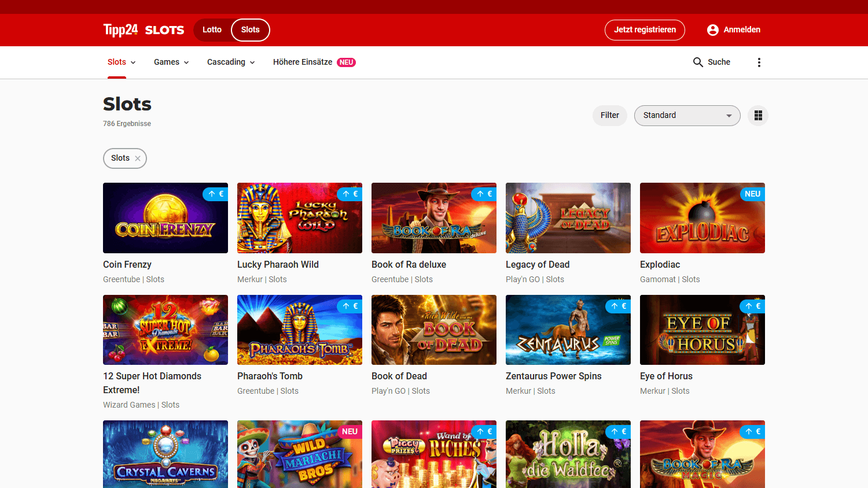Screen dimensions: 868x488
Task: Click the "Gamomat | Slots" provider text
Action: pos(670,280)
